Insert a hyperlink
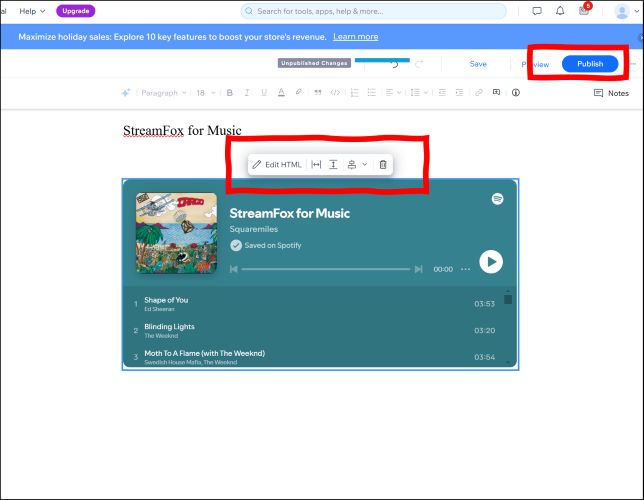The height and width of the screenshot is (500, 644). 478,93
